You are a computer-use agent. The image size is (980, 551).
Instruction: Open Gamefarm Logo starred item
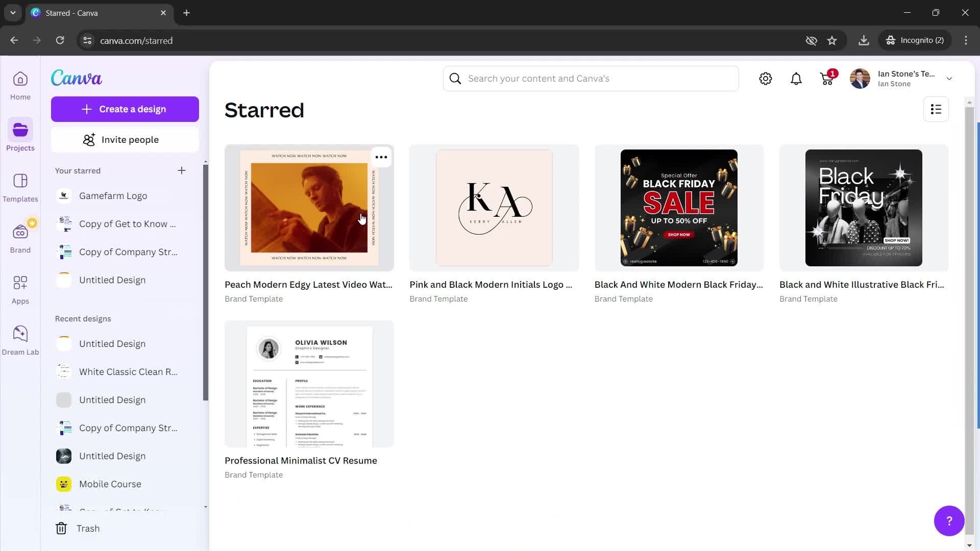tap(112, 195)
